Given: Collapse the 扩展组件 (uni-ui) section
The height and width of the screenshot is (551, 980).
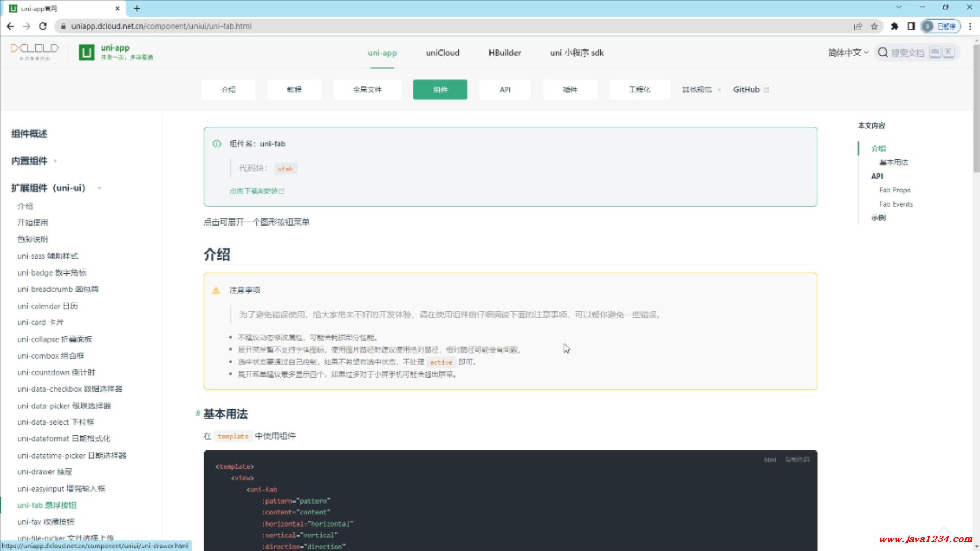Looking at the screenshot, I should (56, 188).
